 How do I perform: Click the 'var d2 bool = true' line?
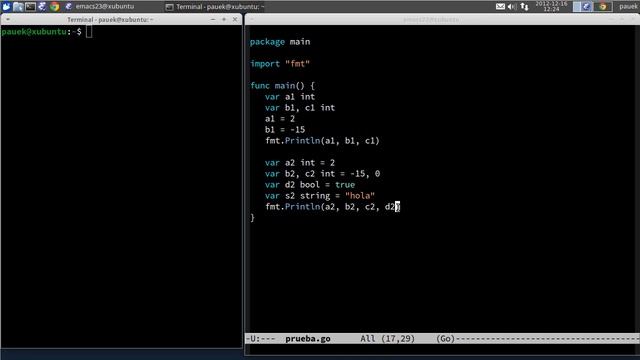310,185
